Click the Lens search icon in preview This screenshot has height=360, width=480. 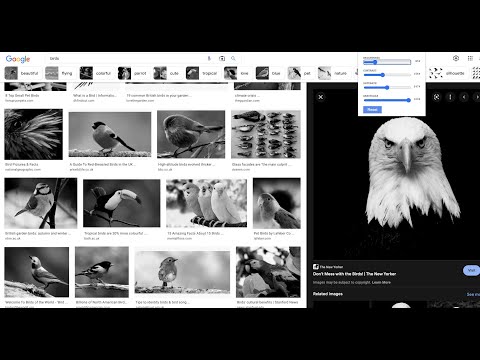pos(436,97)
